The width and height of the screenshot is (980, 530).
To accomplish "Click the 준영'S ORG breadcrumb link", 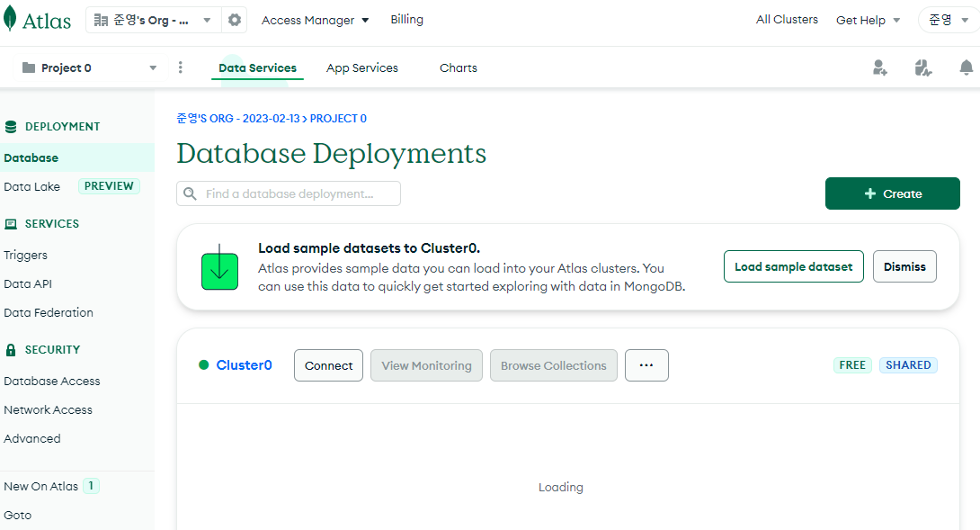I will (x=238, y=118).
